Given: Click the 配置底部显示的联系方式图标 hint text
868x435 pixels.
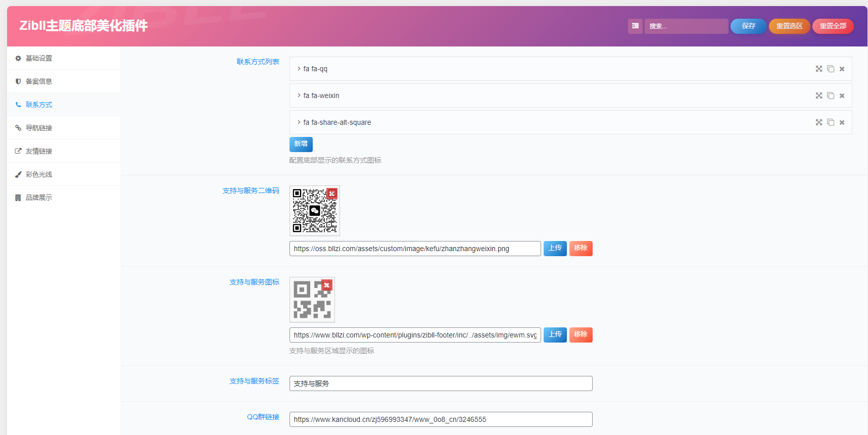Looking at the screenshot, I should (335, 160).
